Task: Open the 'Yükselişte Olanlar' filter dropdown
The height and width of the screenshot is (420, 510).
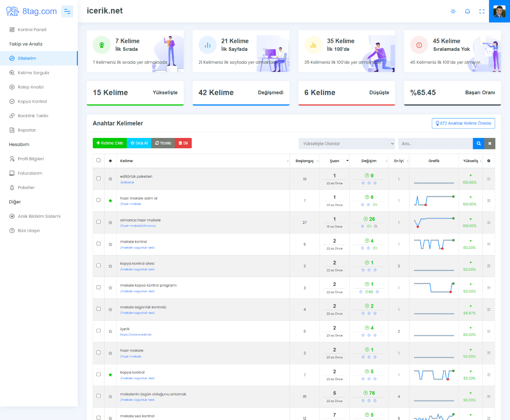Action: pyautogui.click(x=346, y=143)
